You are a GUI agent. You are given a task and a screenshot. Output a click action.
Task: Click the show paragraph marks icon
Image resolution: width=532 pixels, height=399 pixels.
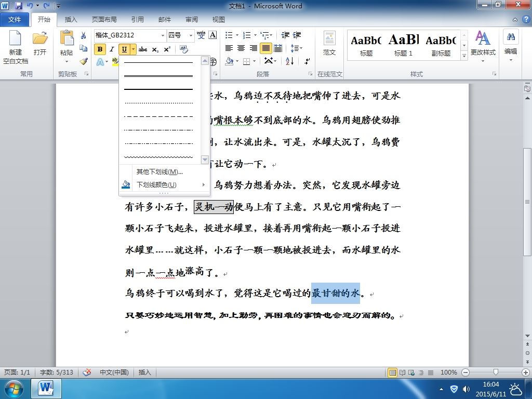coord(307,61)
